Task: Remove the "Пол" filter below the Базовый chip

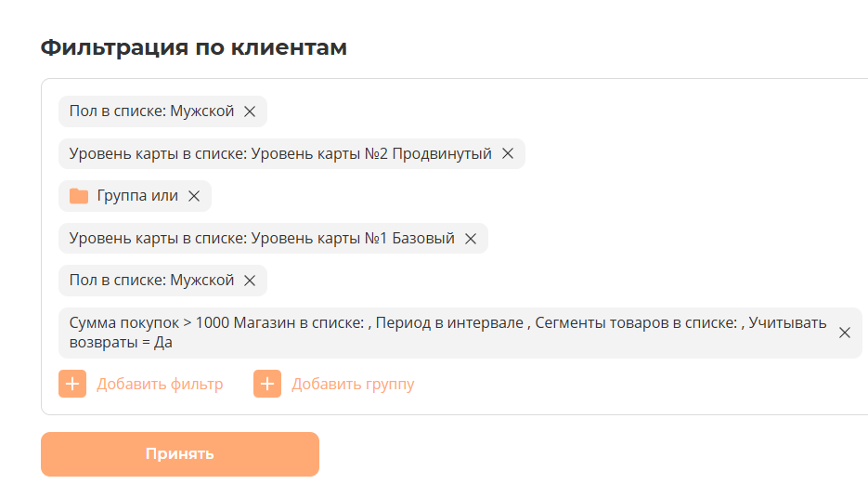Action: [x=249, y=281]
